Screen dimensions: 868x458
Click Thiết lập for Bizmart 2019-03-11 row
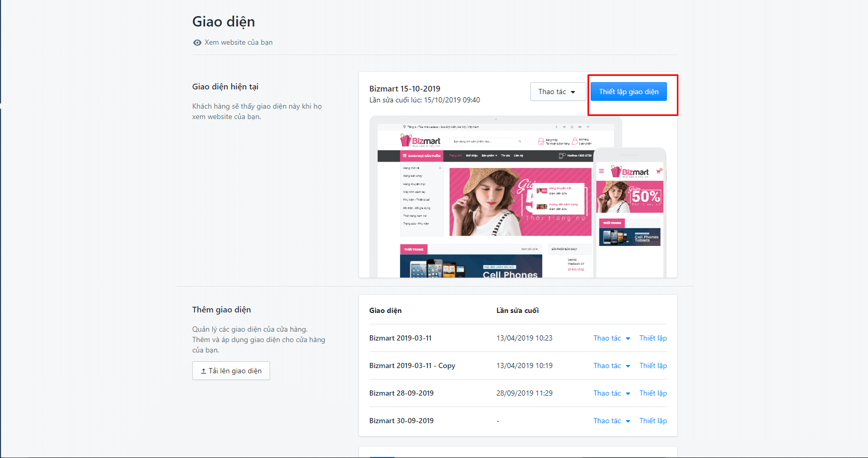[x=653, y=338]
